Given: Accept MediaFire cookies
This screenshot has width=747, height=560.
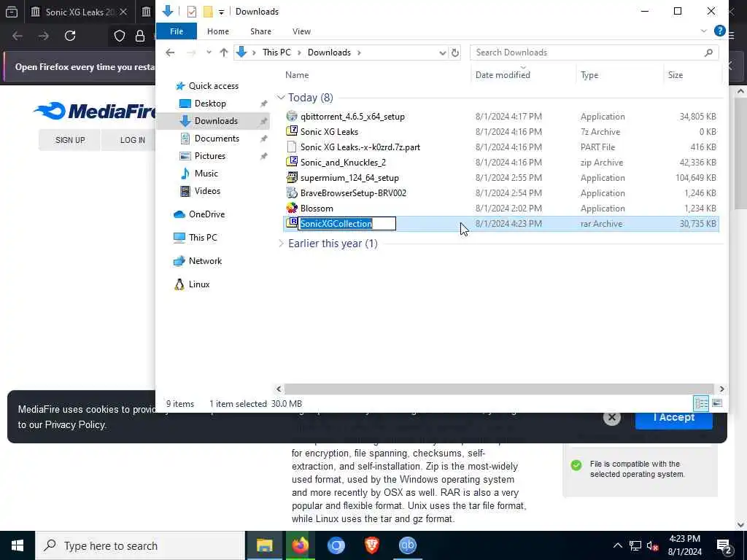Looking at the screenshot, I should pyautogui.click(x=673, y=418).
